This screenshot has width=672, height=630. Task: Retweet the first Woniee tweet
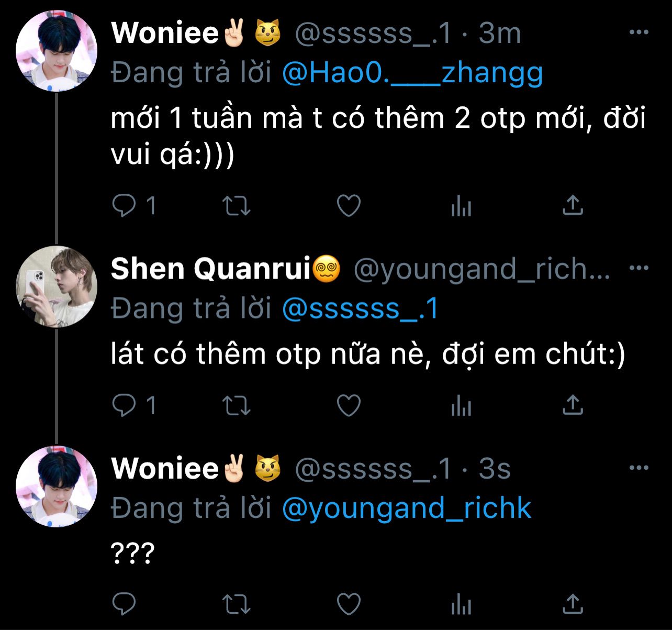point(237,206)
